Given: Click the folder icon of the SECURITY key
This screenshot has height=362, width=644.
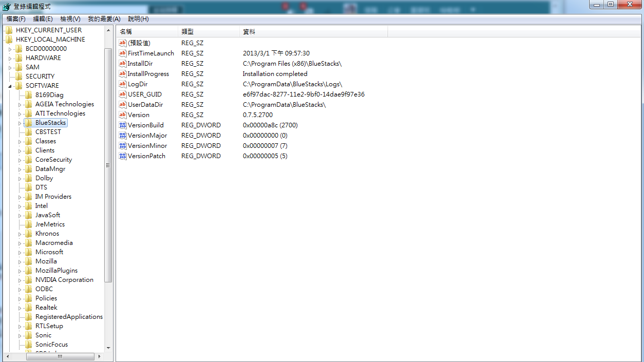Looking at the screenshot, I should (x=19, y=77).
